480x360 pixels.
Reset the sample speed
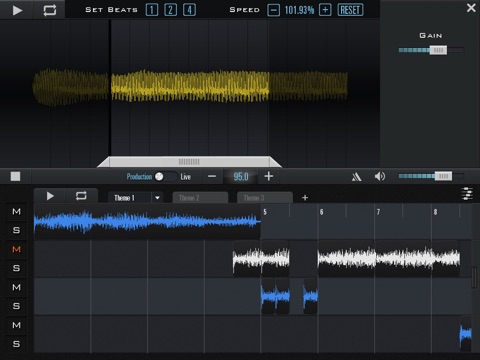click(350, 10)
